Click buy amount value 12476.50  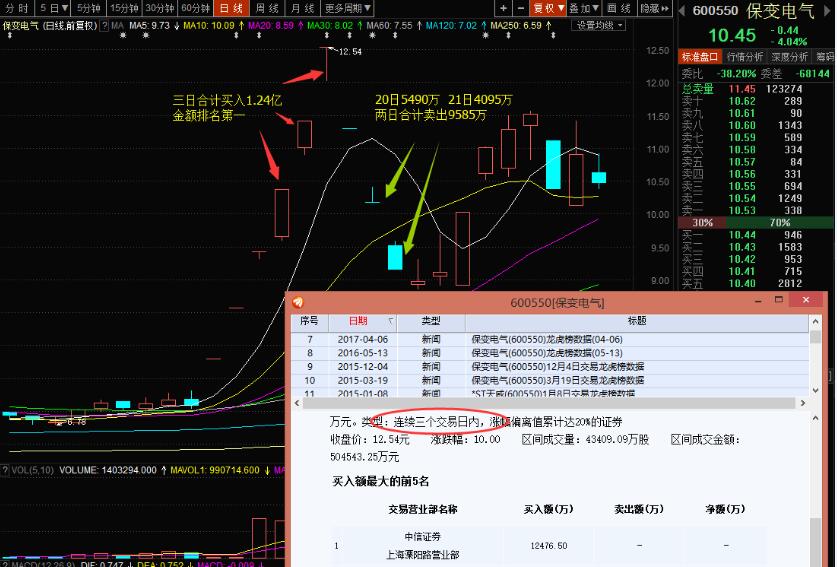548,546
